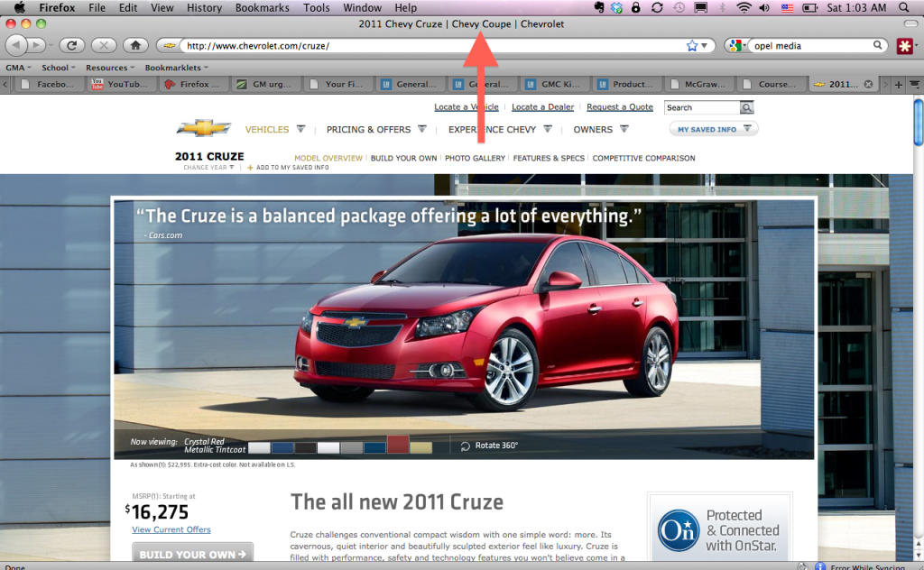Open the URL history dropdown arrow
Image resolution: width=924 pixels, height=570 pixels.
pyautogui.click(x=704, y=45)
